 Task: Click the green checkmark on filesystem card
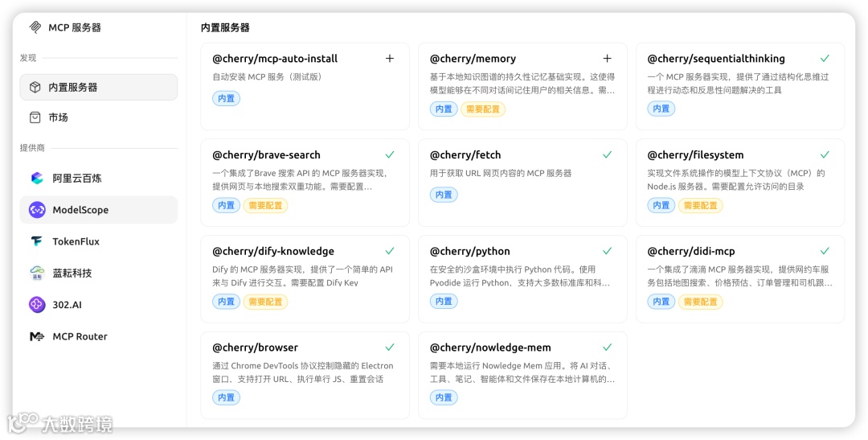click(x=825, y=154)
